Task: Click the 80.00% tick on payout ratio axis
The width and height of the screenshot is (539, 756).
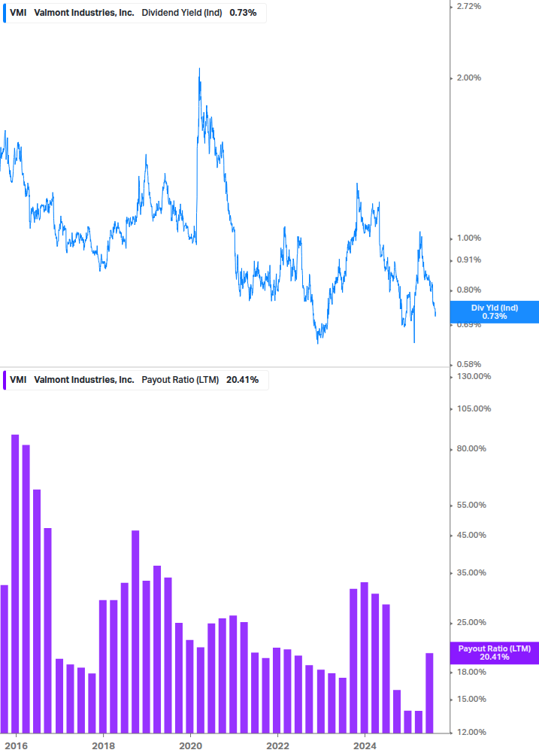Action: pos(471,448)
